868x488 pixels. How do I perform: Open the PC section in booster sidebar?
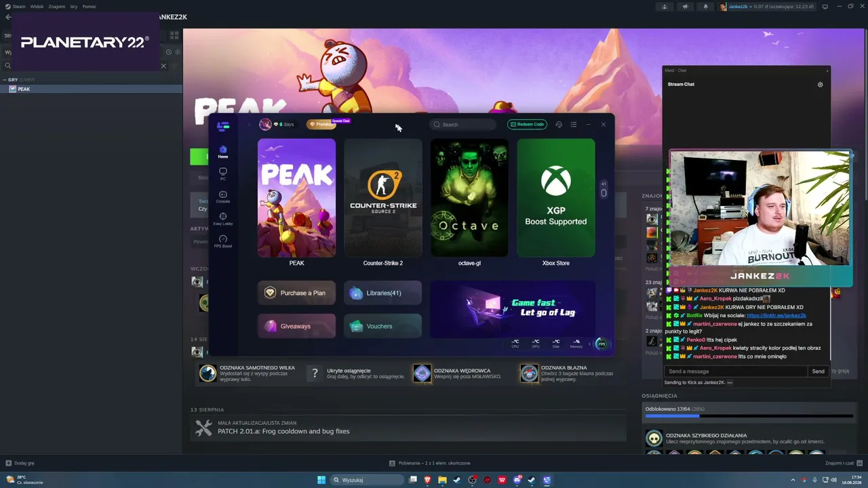point(223,174)
